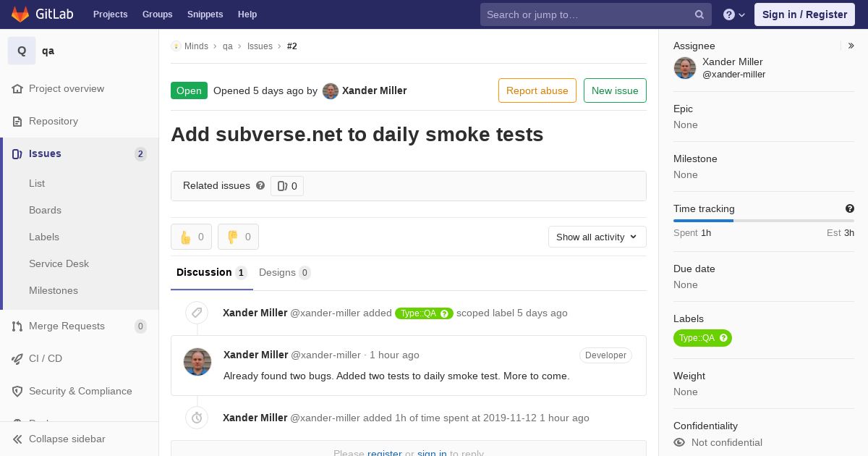Click the CI / CD rocket icon
Image resolution: width=868 pixels, height=456 pixels.
pyautogui.click(x=17, y=358)
